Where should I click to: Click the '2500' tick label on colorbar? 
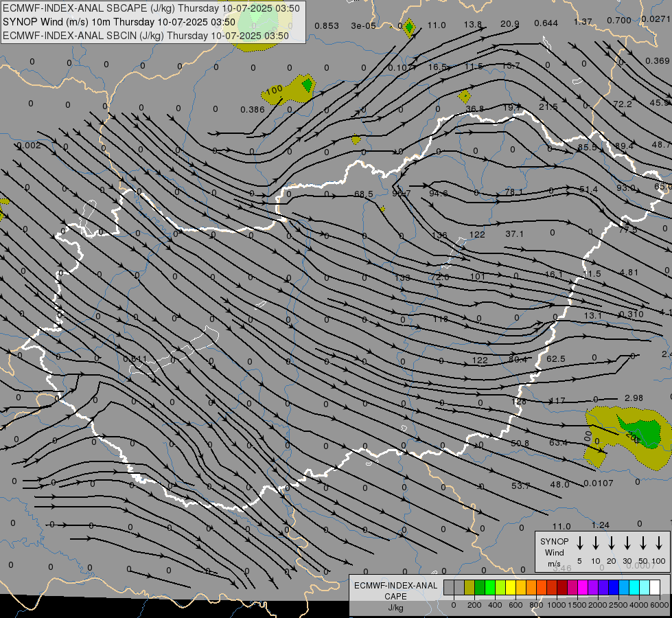click(618, 605)
